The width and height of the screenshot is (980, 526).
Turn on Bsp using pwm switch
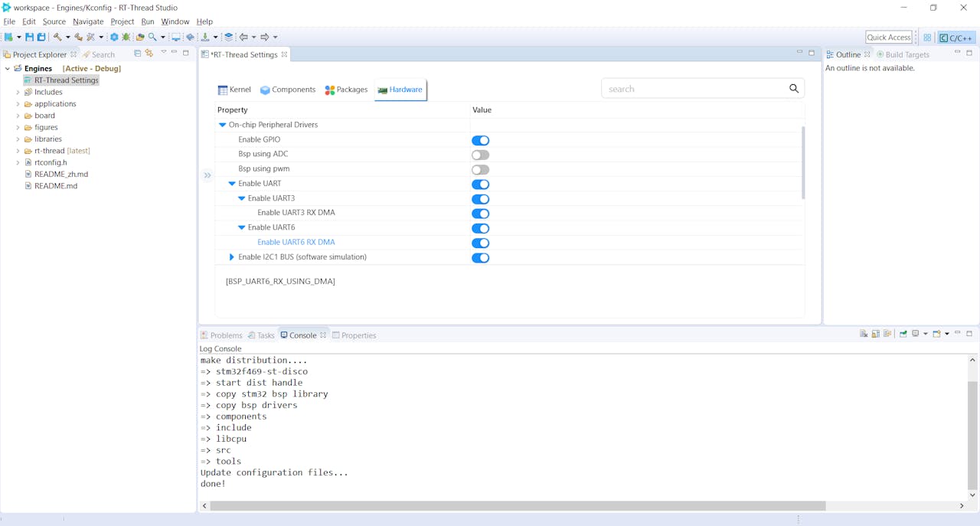[x=480, y=169]
